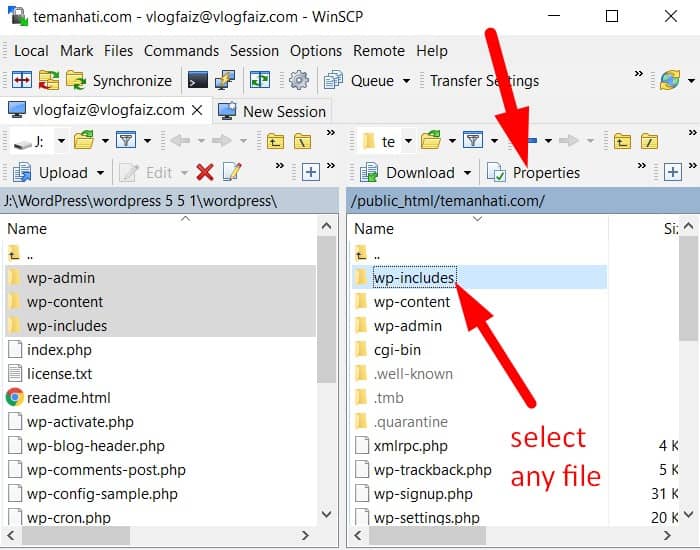
Task: Open the Remote menu
Action: (379, 51)
